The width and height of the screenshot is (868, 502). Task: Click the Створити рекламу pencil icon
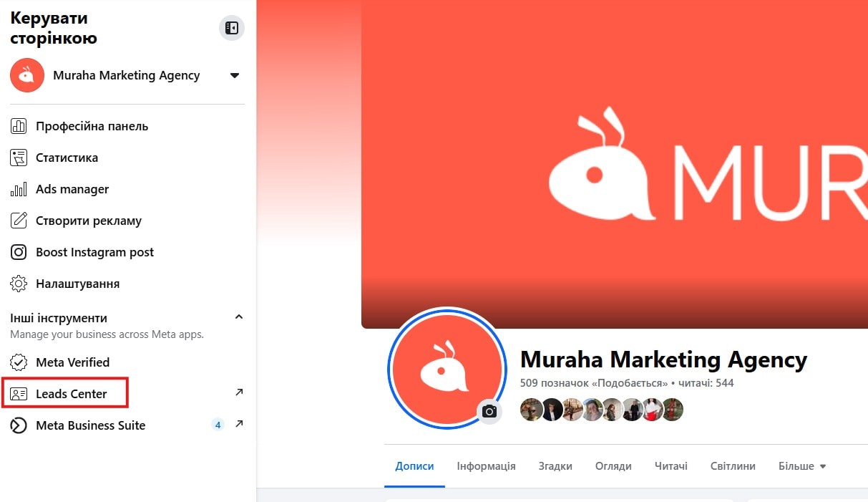[x=19, y=221]
